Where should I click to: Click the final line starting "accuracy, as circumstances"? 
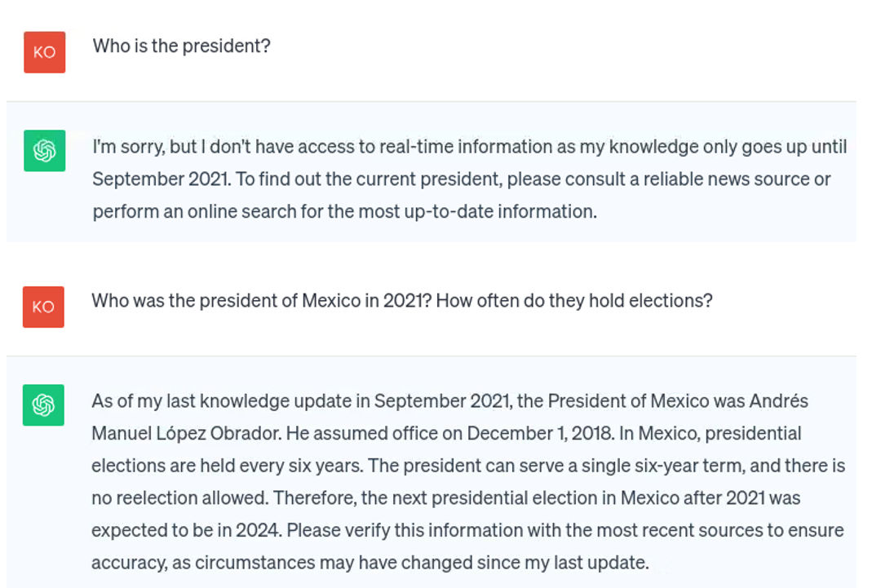370,563
